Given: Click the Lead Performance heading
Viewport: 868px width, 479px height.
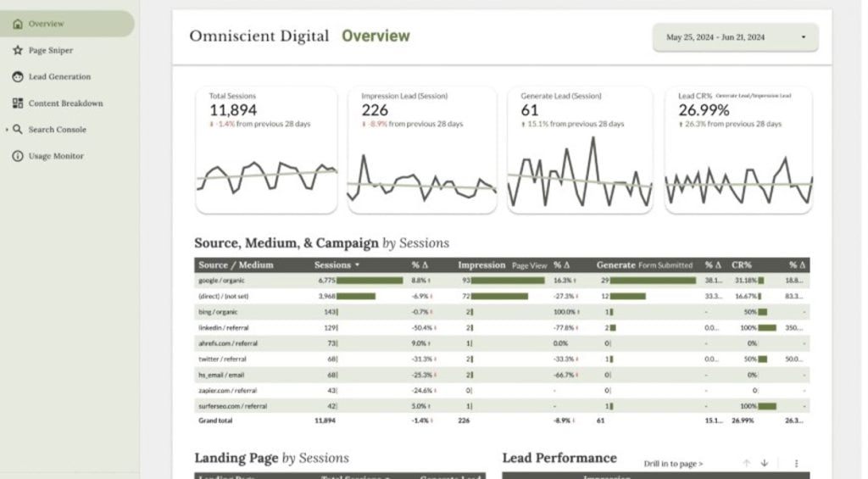Looking at the screenshot, I should click(x=559, y=458).
